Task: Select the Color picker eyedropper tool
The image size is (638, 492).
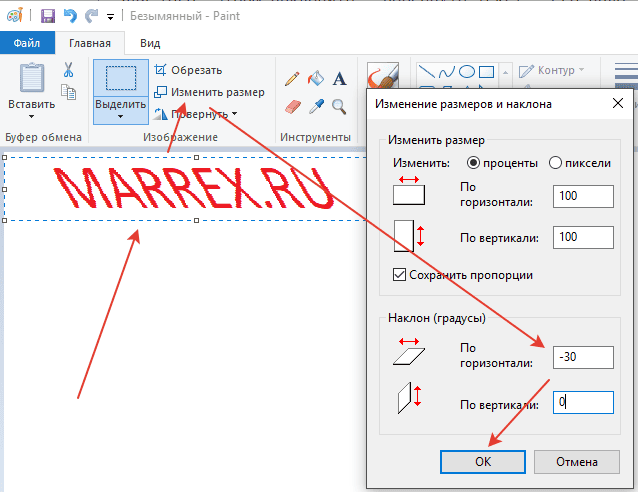Action: pyautogui.click(x=316, y=106)
